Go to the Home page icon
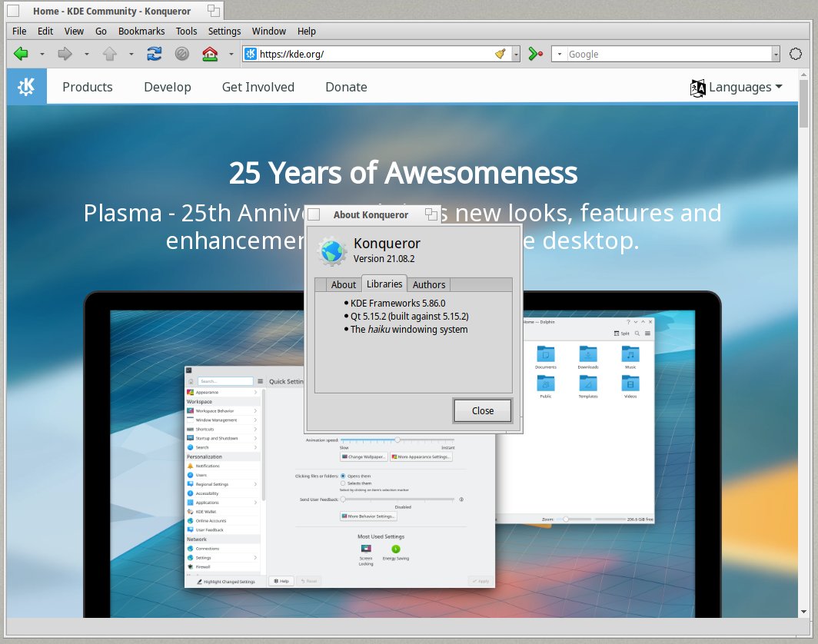818x644 pixels. tap(210, 54)
